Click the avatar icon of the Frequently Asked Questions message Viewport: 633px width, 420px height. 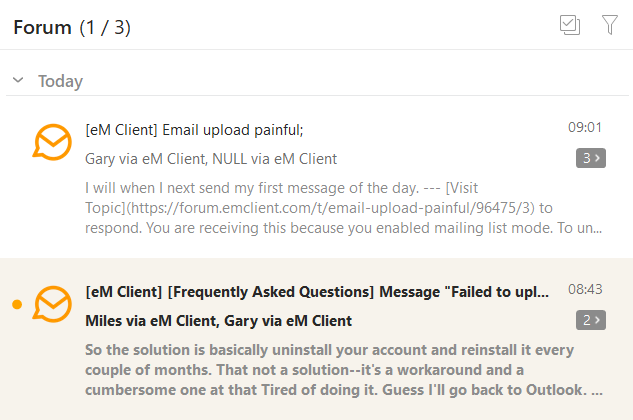pyautogui.click(x=52, y=304)
